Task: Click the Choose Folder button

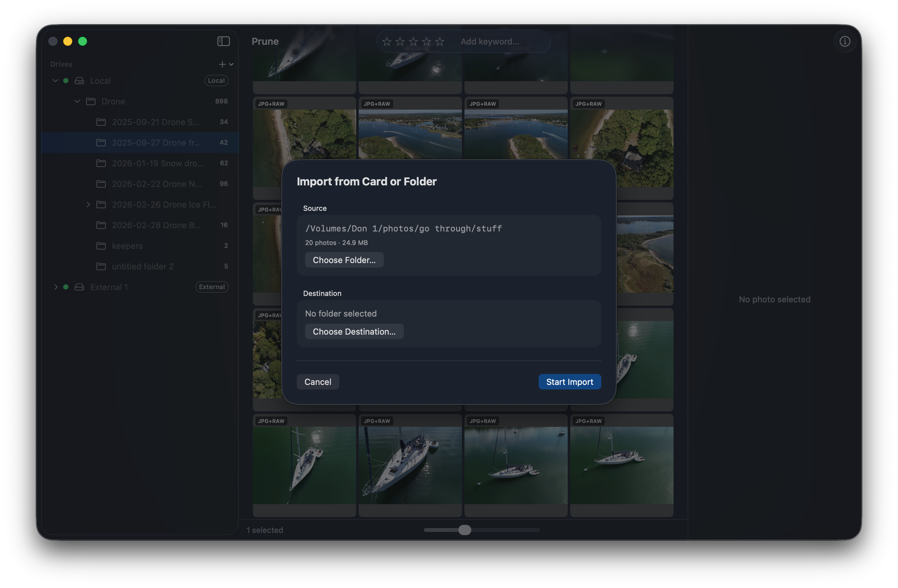Action: [x=344, y=260]
